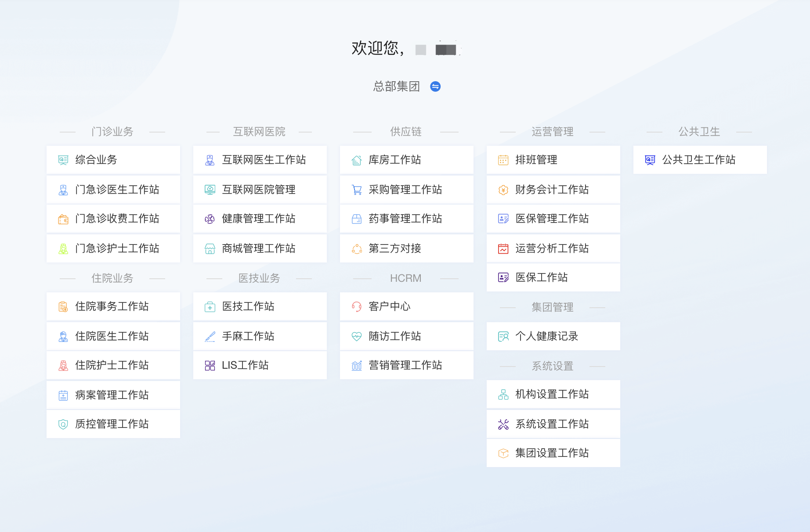Open 住院护士工作站
Image resolution: width=810 pixels, height=532 pixels.
click(x=113, y=365)
